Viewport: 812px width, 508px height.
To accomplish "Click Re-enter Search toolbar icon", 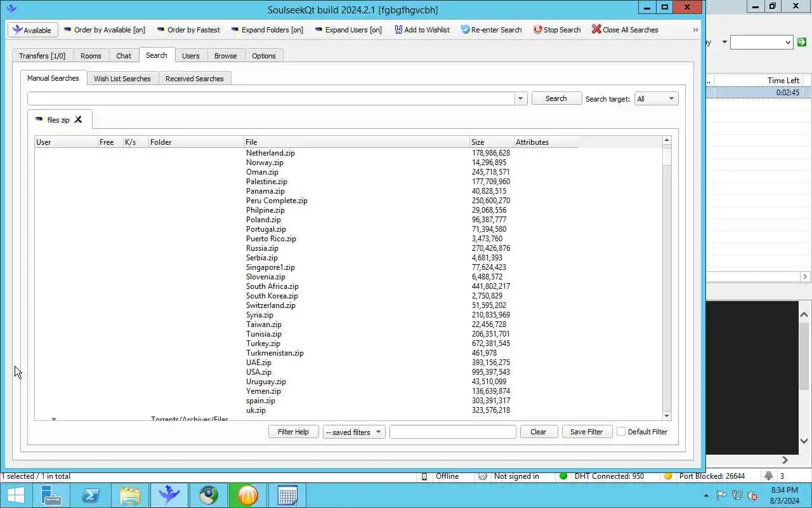I will 492,30.
